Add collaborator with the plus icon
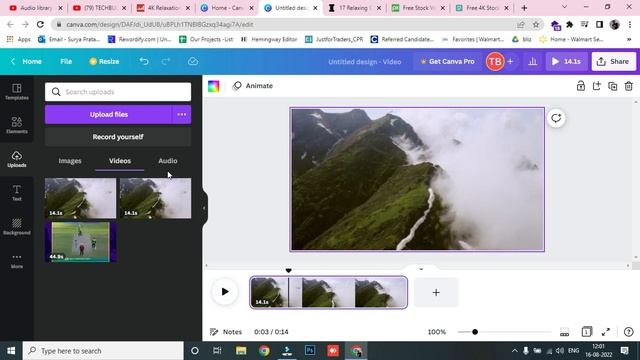This screenshot has height=360, width=640. (x=510, y=62)
